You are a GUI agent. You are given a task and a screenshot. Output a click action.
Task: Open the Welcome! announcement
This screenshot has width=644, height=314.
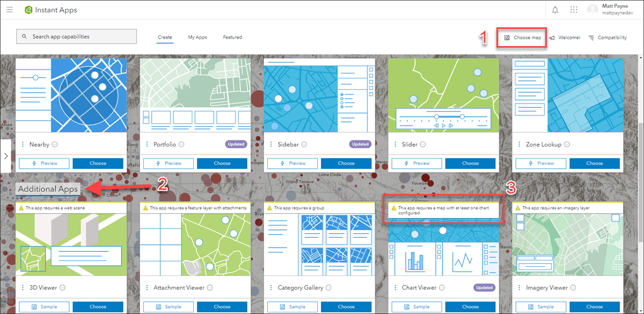click(x=565, y=38)
